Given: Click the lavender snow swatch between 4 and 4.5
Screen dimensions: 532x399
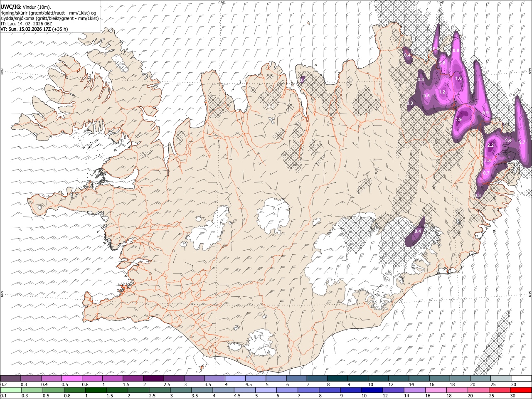Looking at the screenshot, I should click(235, 378).
